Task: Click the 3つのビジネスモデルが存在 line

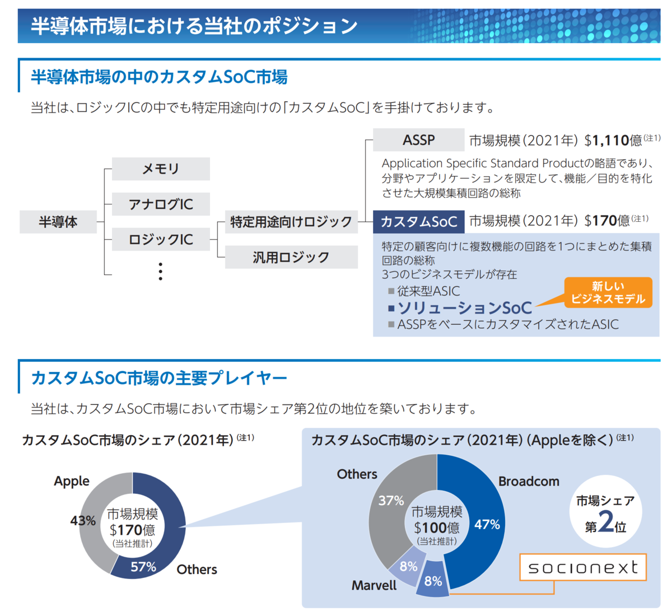Action: (x=449, y=274)
